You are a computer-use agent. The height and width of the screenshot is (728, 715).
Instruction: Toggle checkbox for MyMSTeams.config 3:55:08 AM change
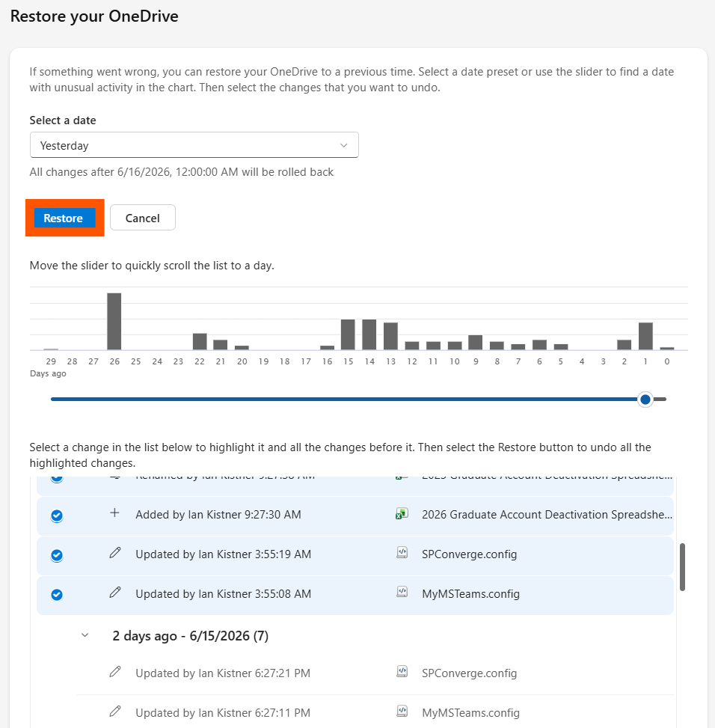(x=57, y=595)
